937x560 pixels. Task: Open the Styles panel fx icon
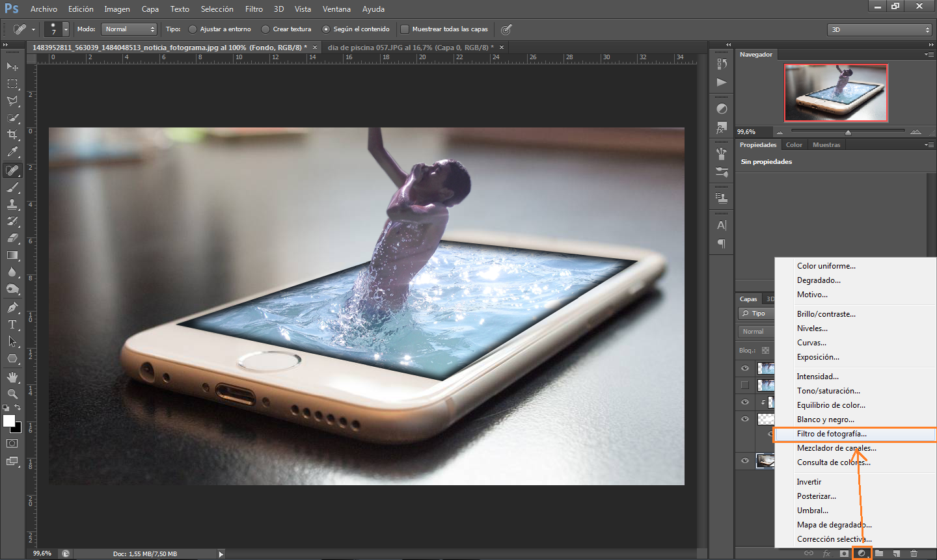pos(722,127)
